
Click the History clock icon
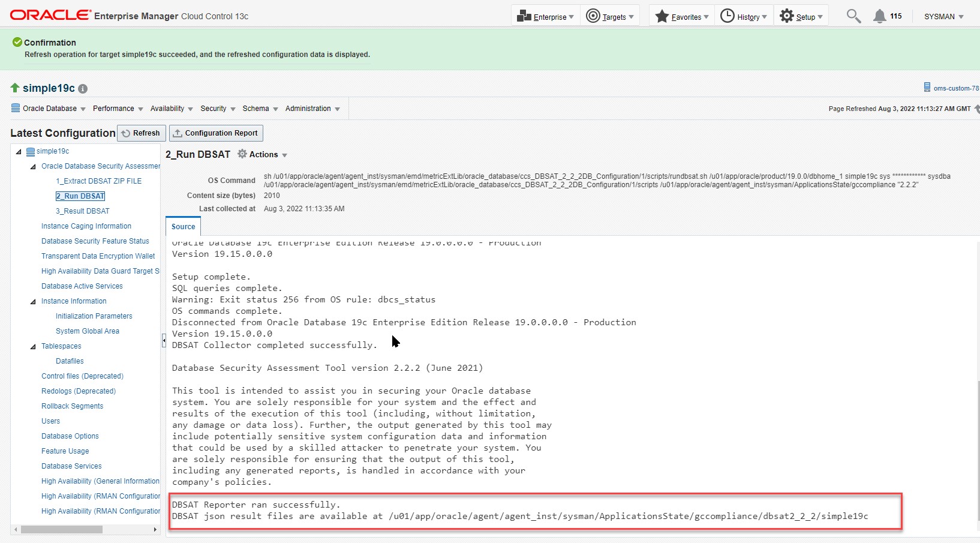727,16
